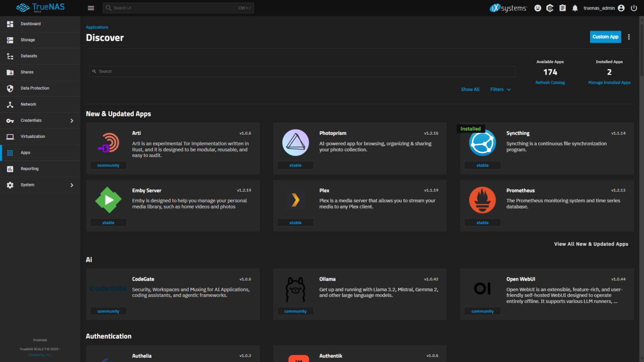Toggle the hamburger sidebar menu
Image resolution: width=644 pixels, height=362 pixels.
point(91,8)
